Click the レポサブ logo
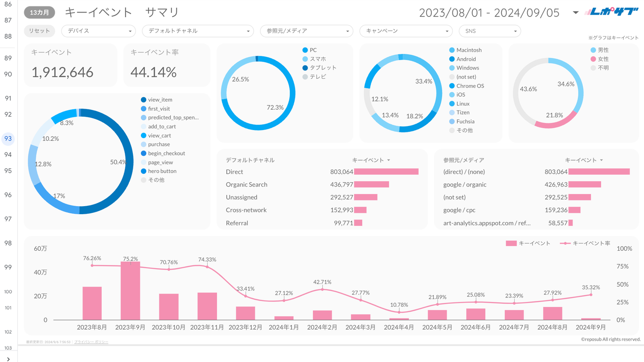Screen dimensions: 644x362 (x=611, y=12)
